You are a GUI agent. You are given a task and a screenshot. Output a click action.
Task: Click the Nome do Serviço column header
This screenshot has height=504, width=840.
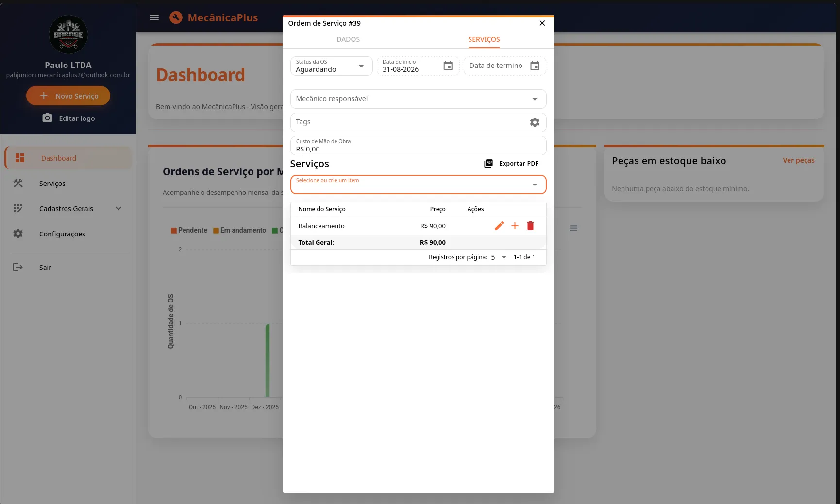(x=322, y=209)
